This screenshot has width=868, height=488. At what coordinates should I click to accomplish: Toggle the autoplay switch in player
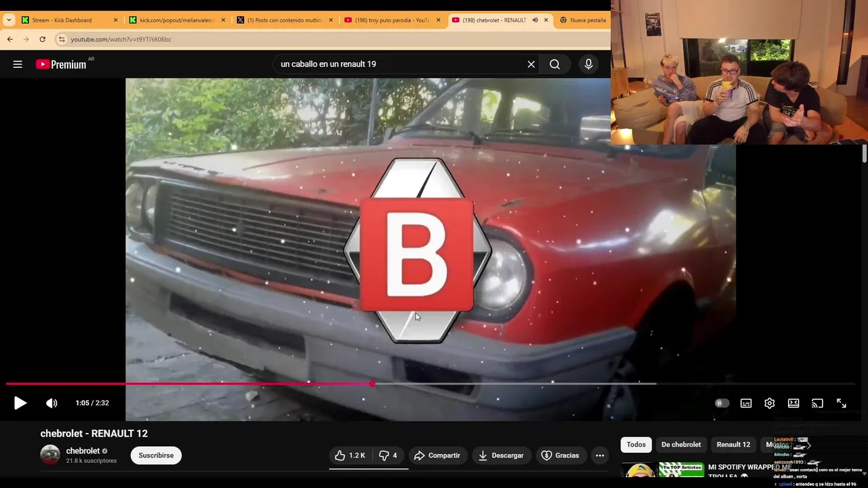[722, 403]
